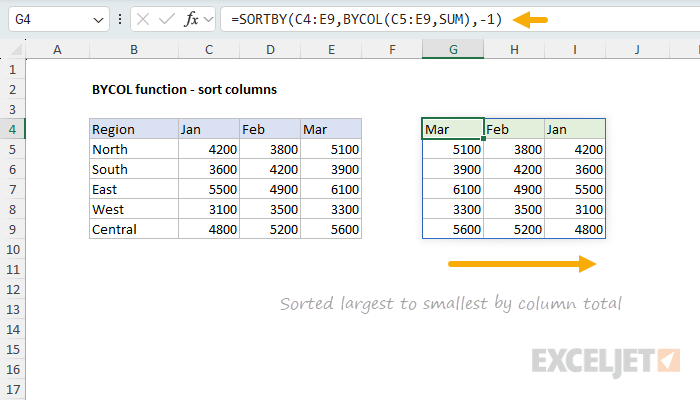This screenshot has width=700, height=400.
Task: Select column F header
Action: click(392, 50)
